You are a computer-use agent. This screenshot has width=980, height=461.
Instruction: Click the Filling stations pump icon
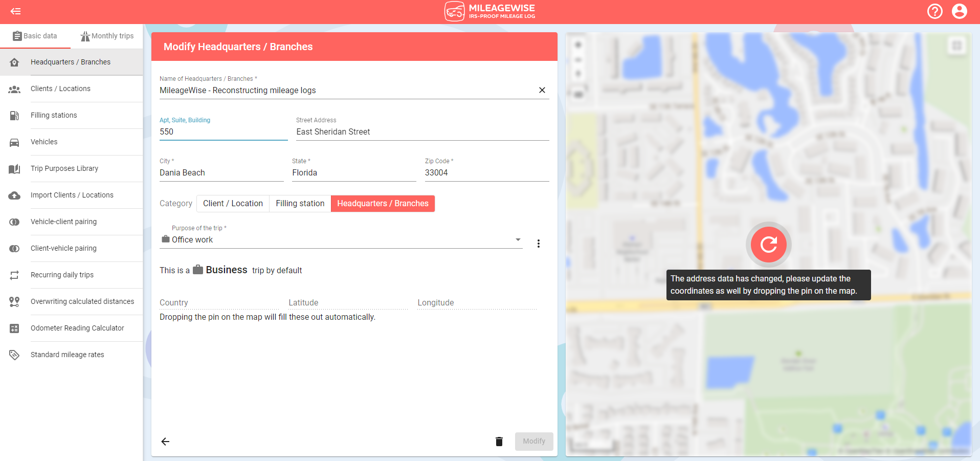[14, 116]
